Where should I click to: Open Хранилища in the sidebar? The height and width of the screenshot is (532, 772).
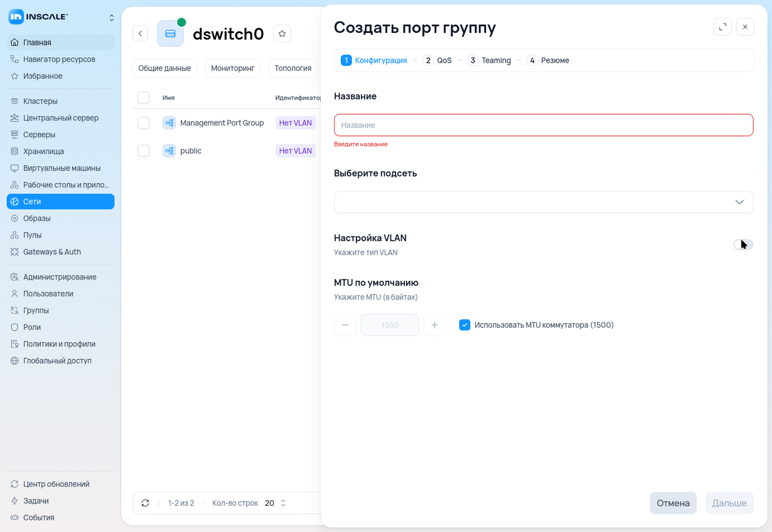(x=61, y=151)
